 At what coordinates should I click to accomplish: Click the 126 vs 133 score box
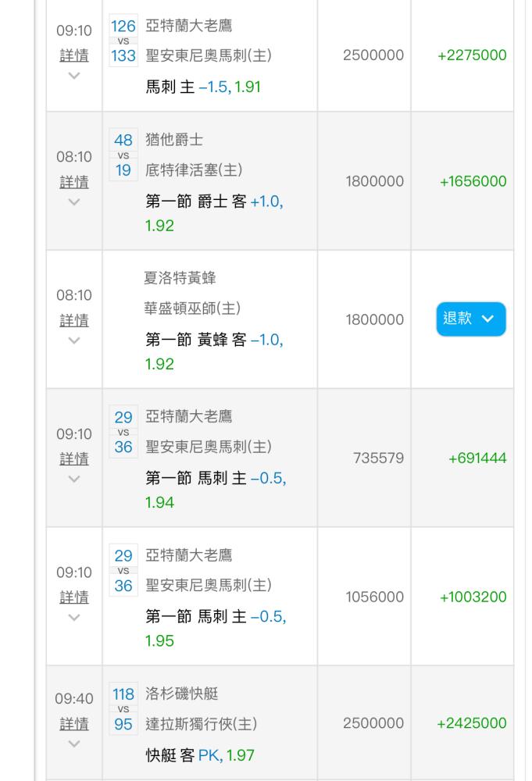(123, 41)
